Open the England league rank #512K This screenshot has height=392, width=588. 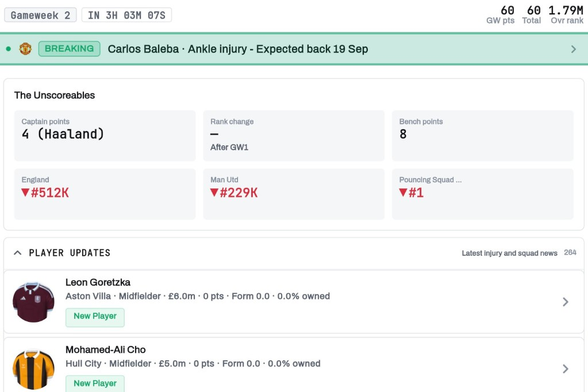(105, 194)
